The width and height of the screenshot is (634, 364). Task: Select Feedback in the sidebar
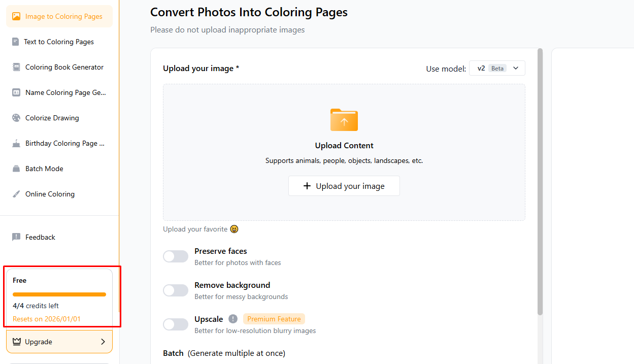click(40, 237)
